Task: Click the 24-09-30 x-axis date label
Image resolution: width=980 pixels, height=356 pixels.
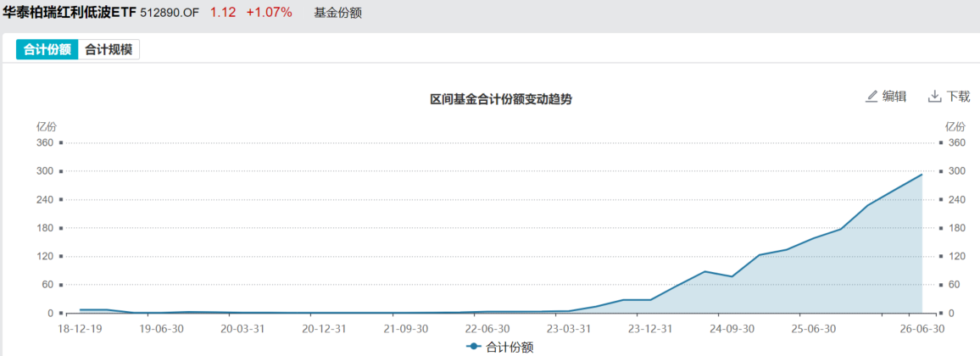Action: coord(732,328)
